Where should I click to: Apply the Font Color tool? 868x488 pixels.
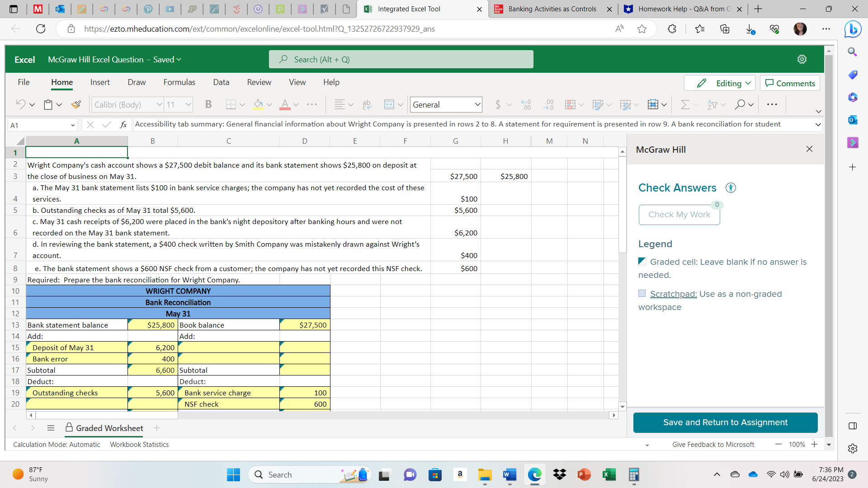(285, 104)
